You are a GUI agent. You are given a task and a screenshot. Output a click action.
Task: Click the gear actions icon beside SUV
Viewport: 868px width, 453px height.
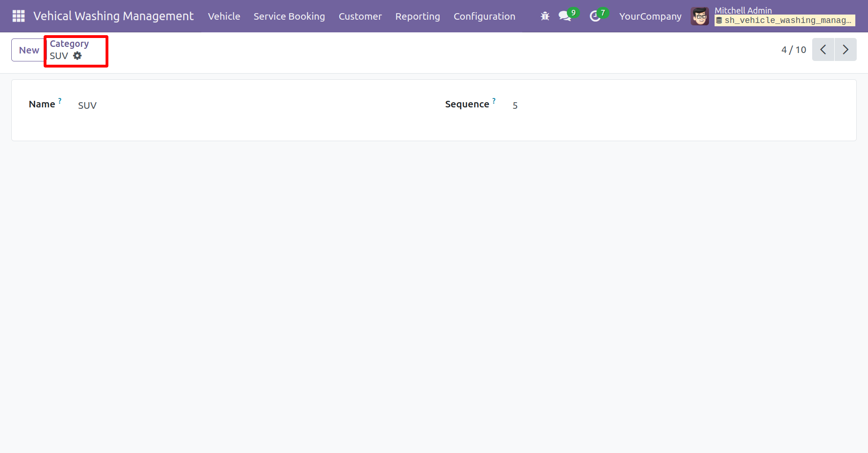(x=77, y=56)
